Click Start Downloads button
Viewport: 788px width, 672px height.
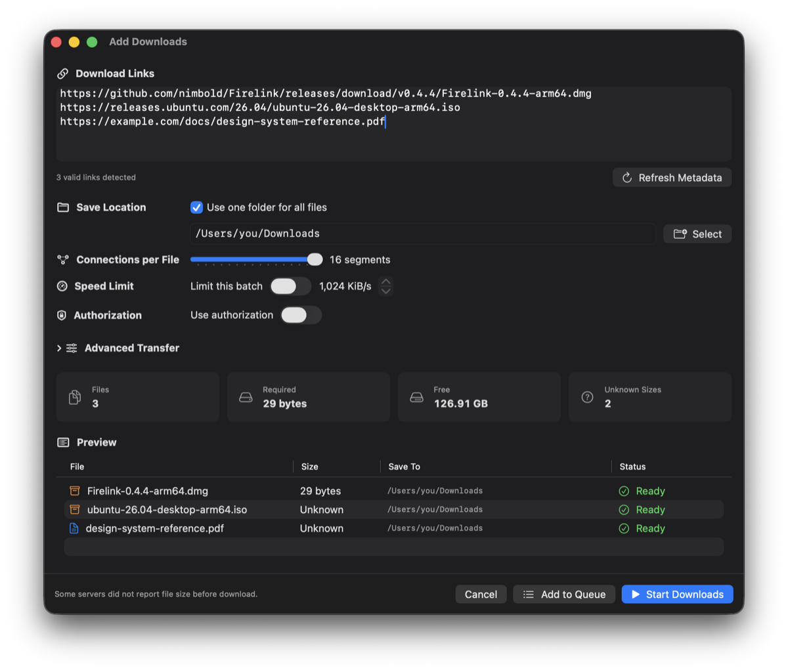678,595
